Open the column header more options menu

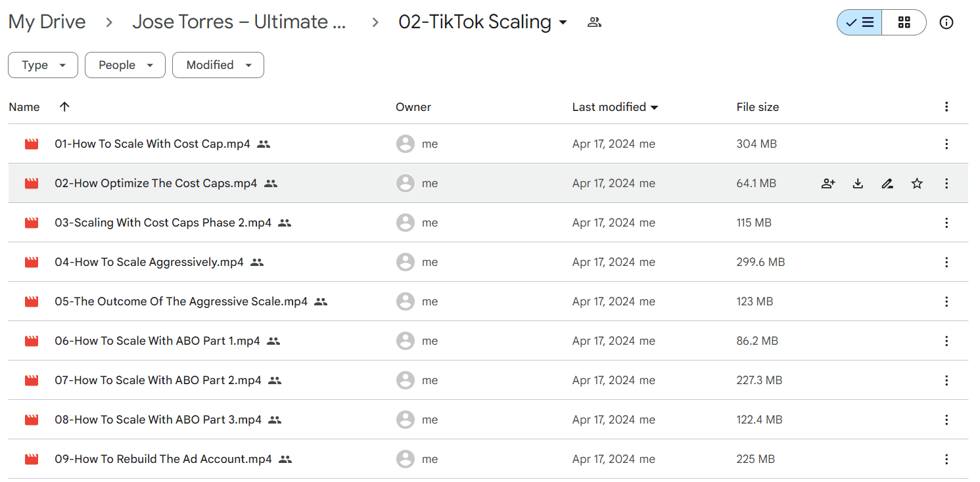point(946,106)
